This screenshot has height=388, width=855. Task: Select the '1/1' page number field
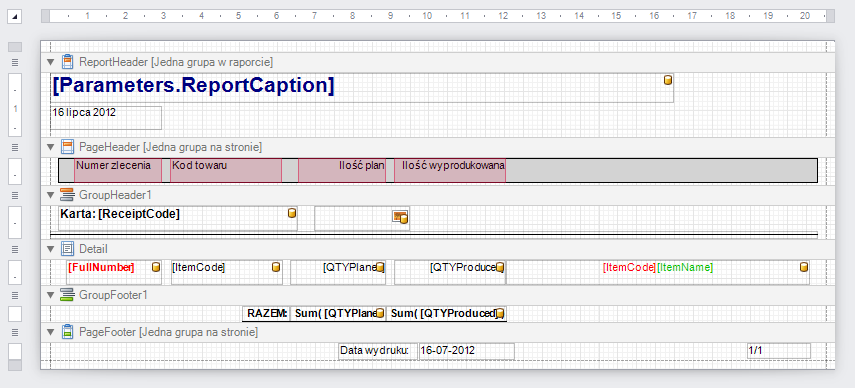[x=779, y=351]
